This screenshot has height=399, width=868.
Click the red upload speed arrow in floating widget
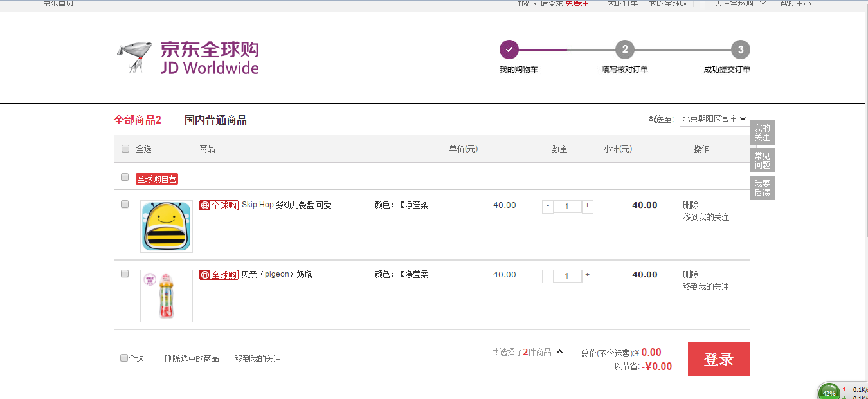pos(844,390)
